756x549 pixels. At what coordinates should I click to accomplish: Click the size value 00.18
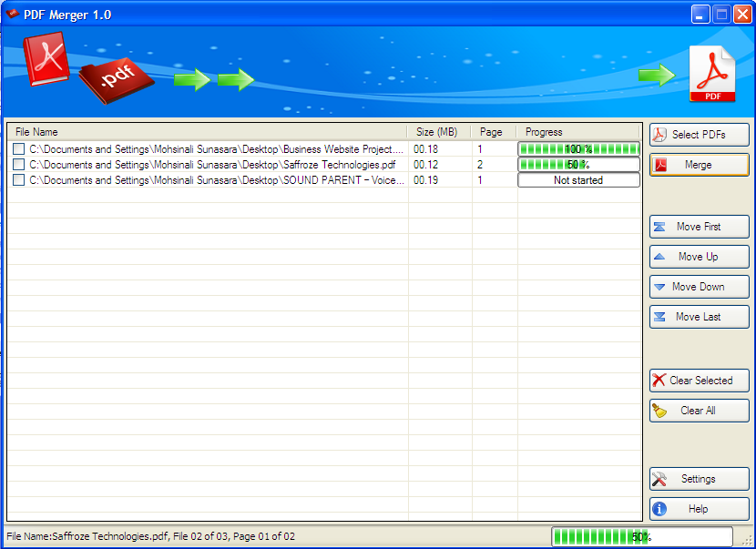pyautogui.click(x=425, y=149)
